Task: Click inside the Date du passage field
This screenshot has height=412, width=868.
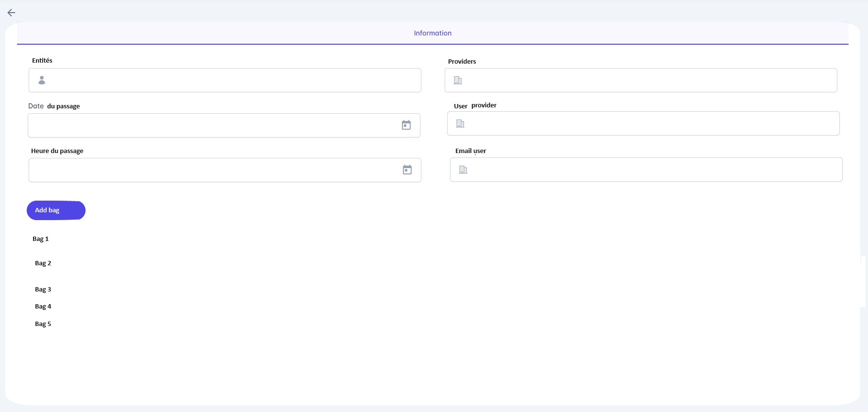Action: coord(214,125)
